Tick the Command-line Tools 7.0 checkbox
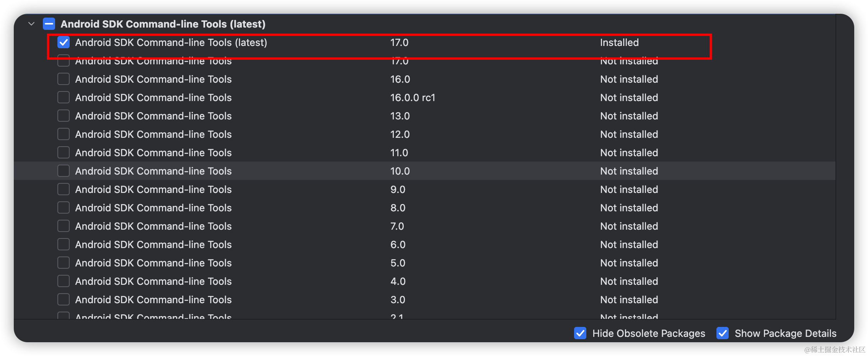Screen dimensions: 868x356 coord(64,226)
